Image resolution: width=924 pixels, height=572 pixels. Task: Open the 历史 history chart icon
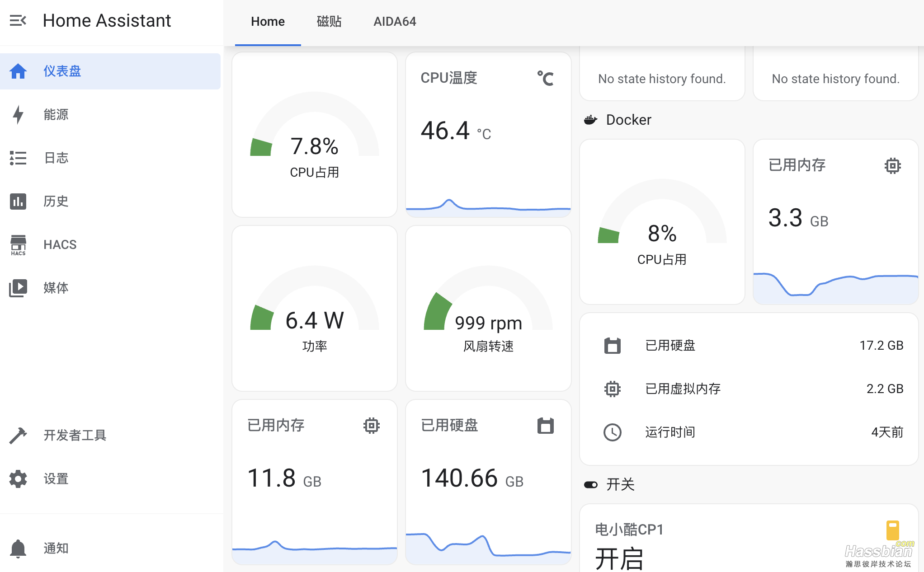(x=18, y=202)
